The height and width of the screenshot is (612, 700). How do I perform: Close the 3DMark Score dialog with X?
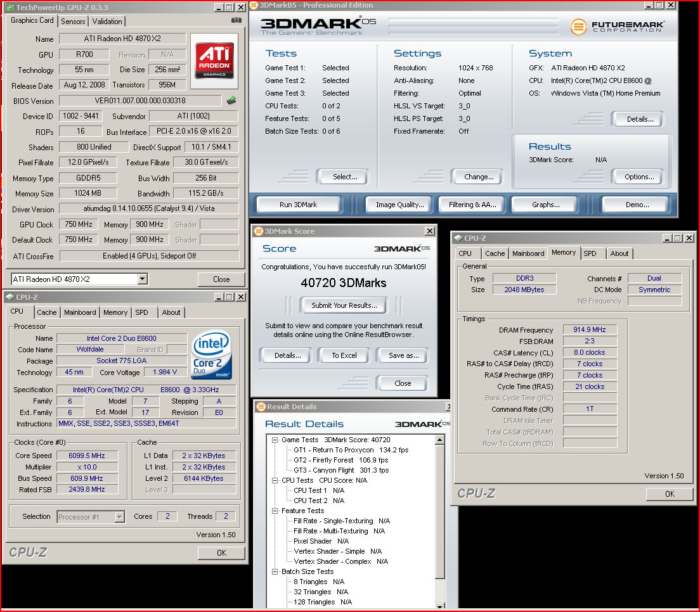coord(429,231)
